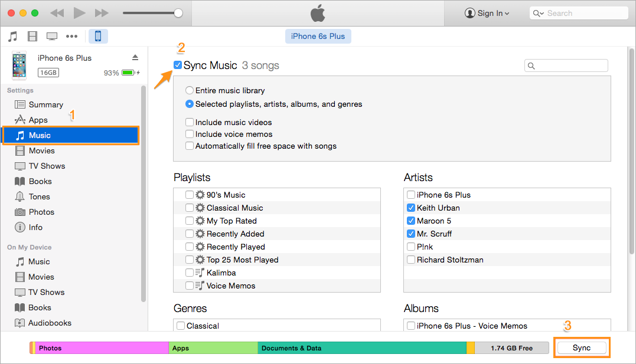The height and width of the screenshot is (364, 636).
Task: Uncheck the Sync Music checkbox
Action: pos(178,65)
